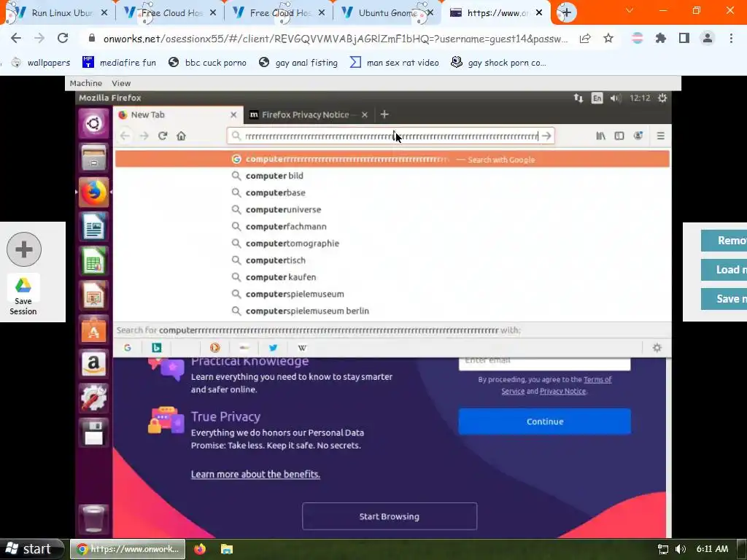Toggle Chrome side panel
The width and height of the screenshot is (747, 560).
click(x=684, y=38)
